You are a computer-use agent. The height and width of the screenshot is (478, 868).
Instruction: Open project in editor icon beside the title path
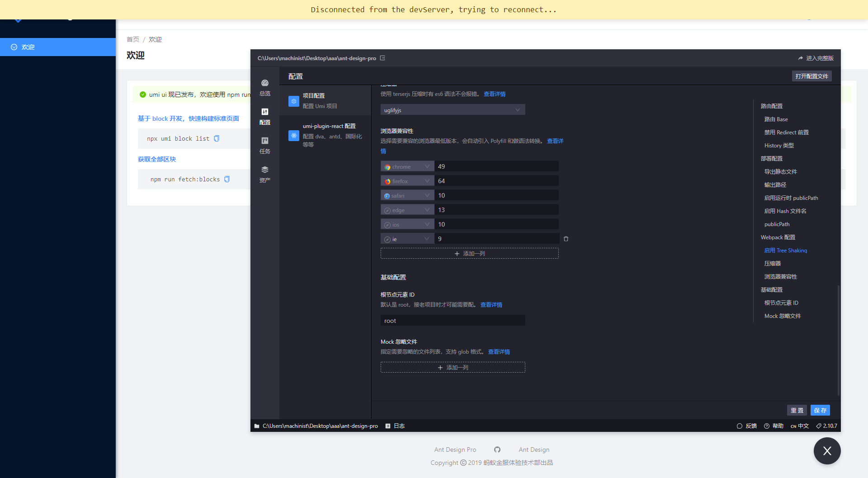pos(382,58)
